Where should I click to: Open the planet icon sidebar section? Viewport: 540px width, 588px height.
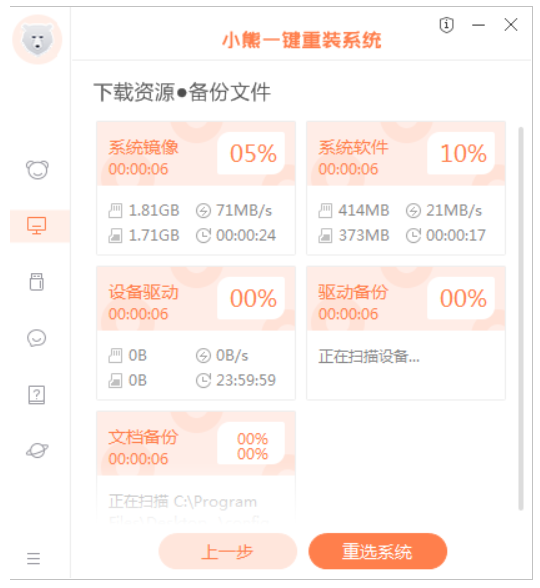(37, 450)
